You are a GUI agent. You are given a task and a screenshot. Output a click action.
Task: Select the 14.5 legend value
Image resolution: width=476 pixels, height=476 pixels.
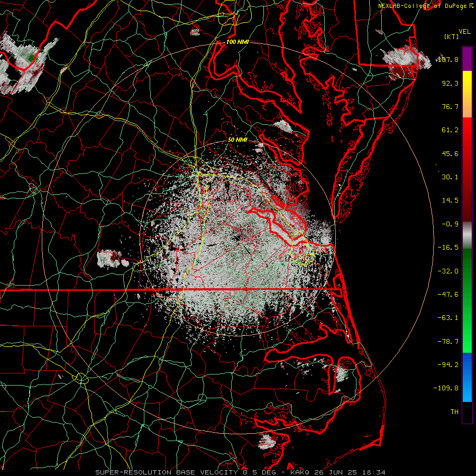click(450, 200)
